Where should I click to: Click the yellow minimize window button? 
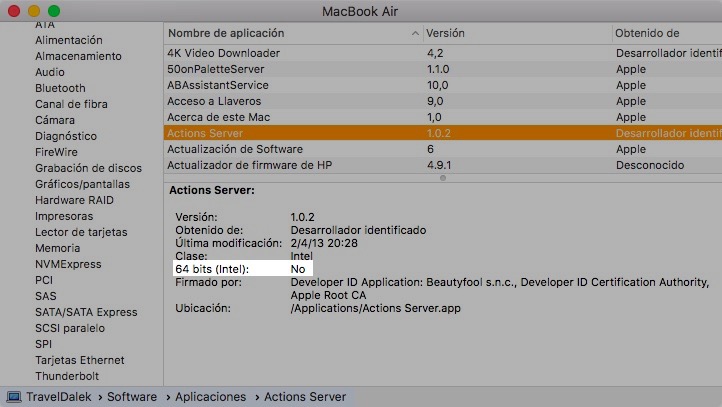[34, 11]
